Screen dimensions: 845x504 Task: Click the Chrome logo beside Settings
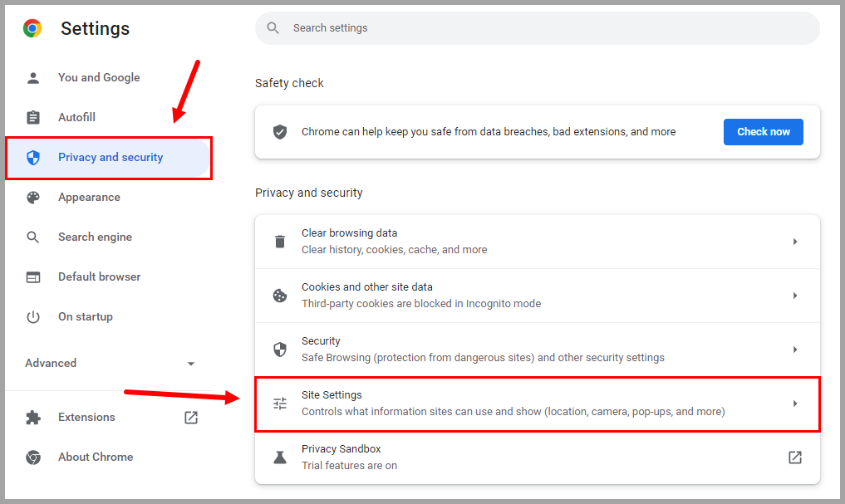tap(32, 28)
